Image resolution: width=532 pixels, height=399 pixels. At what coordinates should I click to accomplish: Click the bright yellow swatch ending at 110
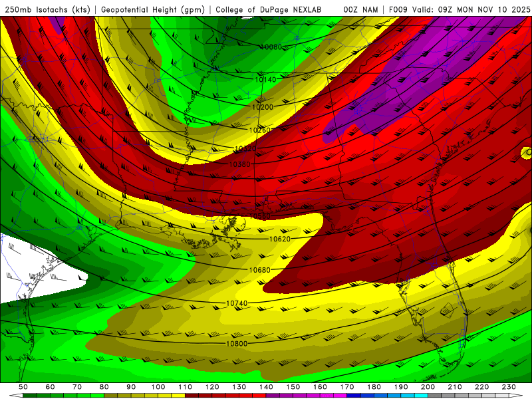pos(178,396)
